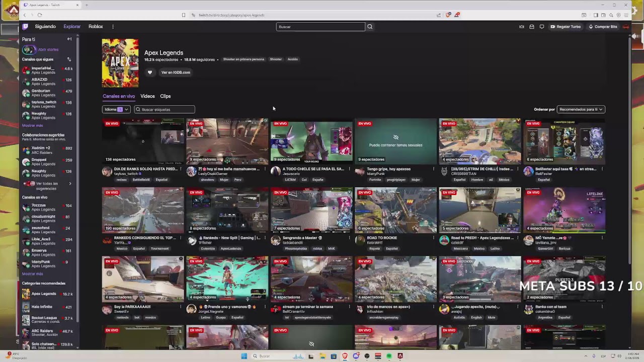Open the 190 espectadores stream thumbnail
Image resolution: width=644 pixels, height=362 pixels.
pos(143,210)
